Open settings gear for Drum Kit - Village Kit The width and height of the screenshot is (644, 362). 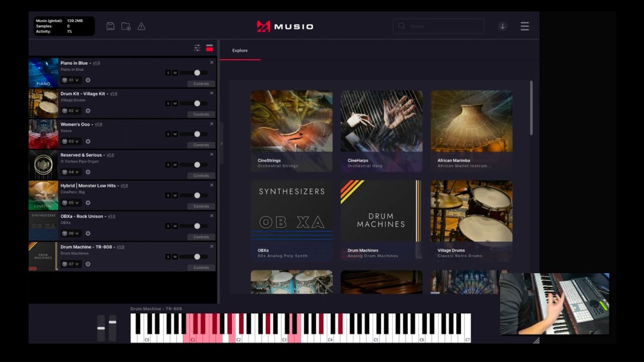(x=88, y=111)
